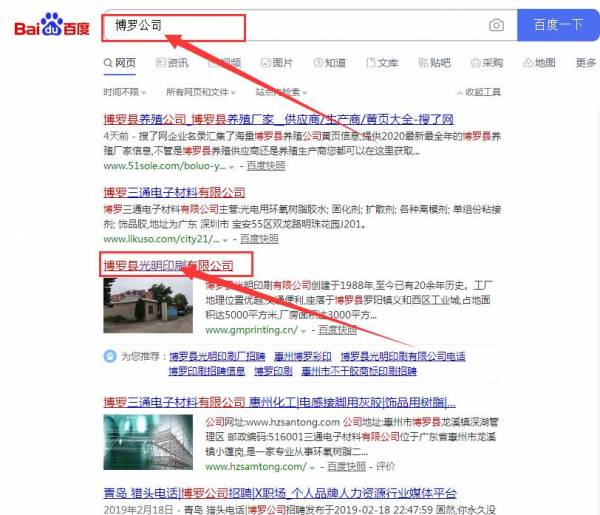
Task: Open the 博罗县光明印刷有限公司 result
Action: click(x=168, y=265)
